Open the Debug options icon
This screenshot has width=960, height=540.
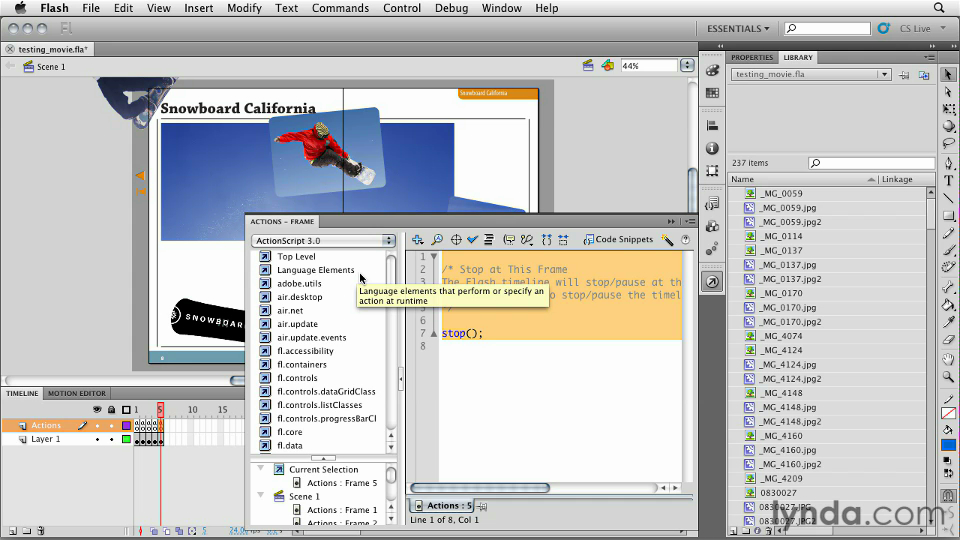point(527,240)
